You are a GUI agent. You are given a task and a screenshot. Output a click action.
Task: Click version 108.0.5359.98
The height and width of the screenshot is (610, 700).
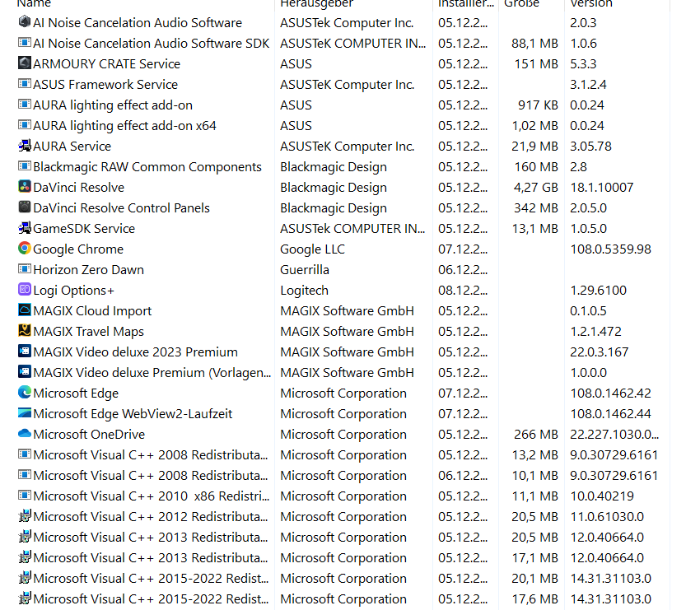pyautogui.click(x=610, y=249)
